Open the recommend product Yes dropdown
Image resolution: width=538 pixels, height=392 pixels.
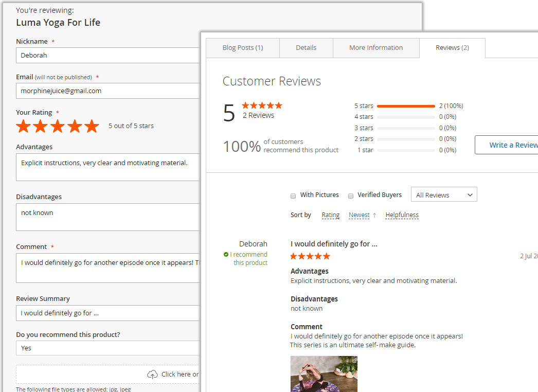click(107, 348)
